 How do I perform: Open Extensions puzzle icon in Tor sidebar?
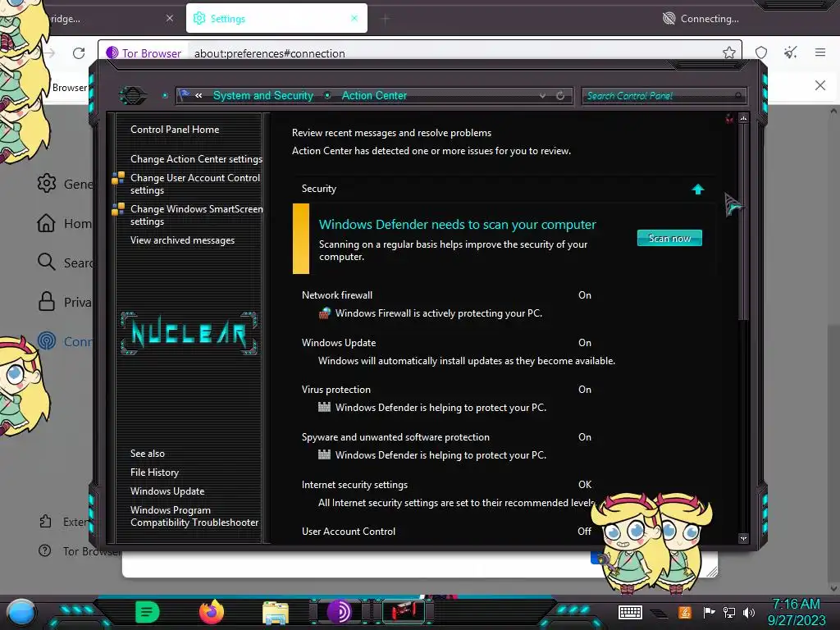[x=46, y=521]
